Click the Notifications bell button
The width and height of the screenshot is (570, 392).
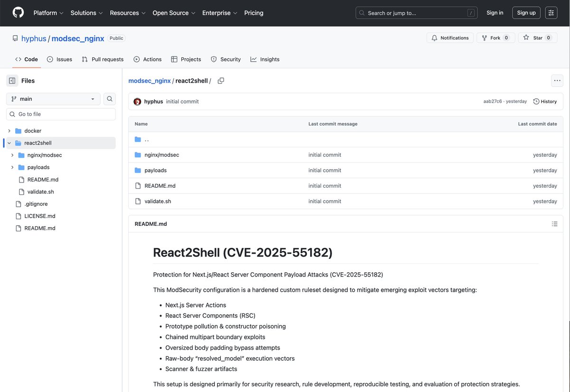pyautogui.click(x=449, y=38)
